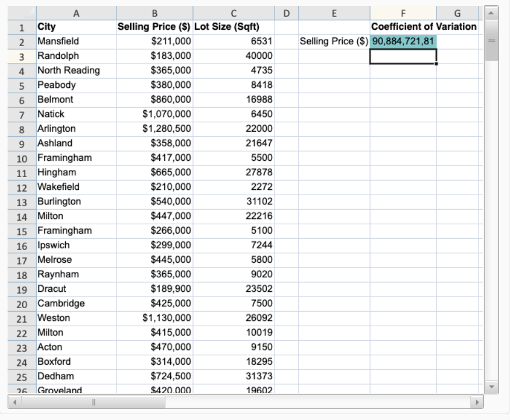
Task: Click the $183,000 price cell
Action: click(154, 57)
